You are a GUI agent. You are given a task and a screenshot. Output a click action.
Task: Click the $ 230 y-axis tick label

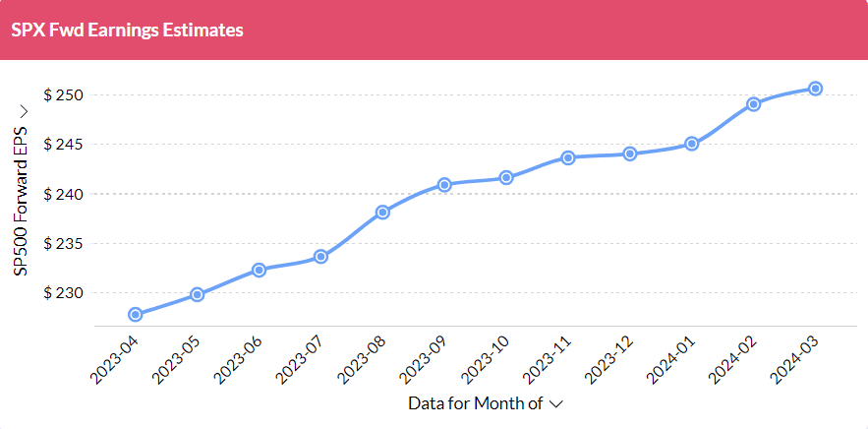(x=65, y=293)
